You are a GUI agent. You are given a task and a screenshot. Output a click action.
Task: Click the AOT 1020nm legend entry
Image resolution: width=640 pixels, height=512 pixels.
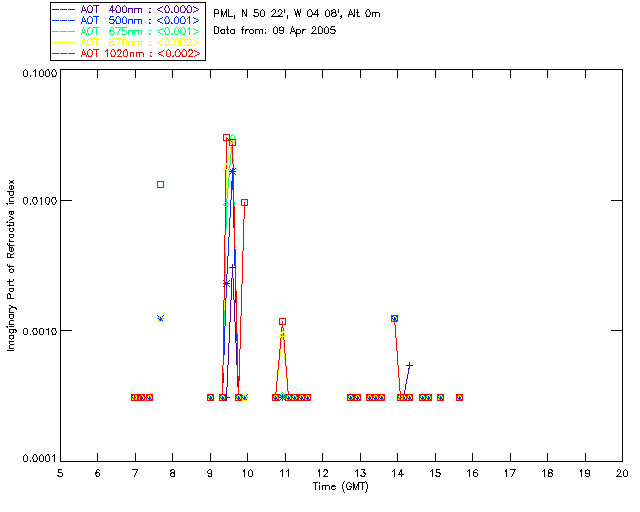(x=126, y=53)
